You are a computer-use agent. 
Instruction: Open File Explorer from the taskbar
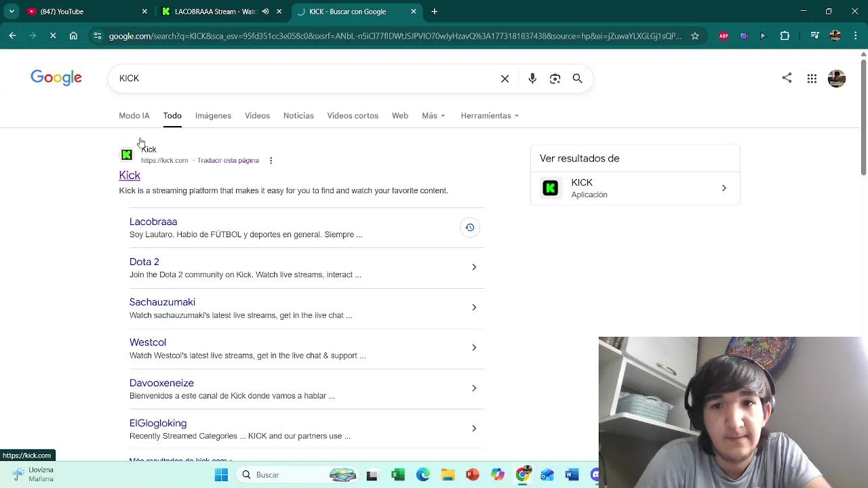448,475
